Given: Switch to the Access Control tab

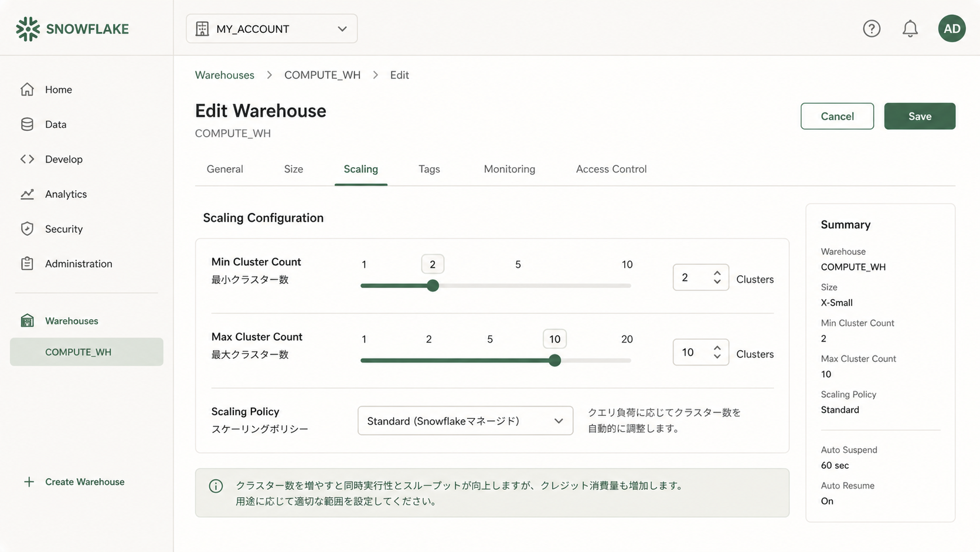Looking at the screenshot, I should click(x=611, y=169).
